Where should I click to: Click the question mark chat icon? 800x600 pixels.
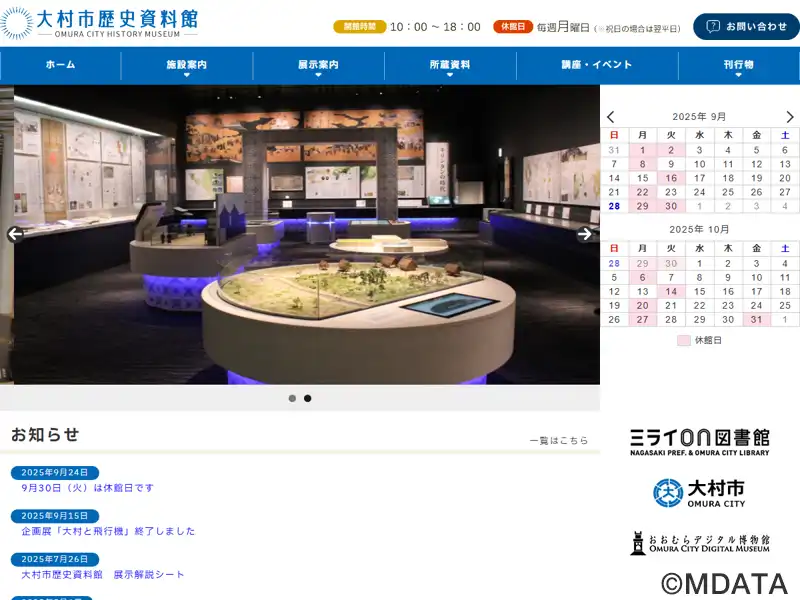point(713,27)
